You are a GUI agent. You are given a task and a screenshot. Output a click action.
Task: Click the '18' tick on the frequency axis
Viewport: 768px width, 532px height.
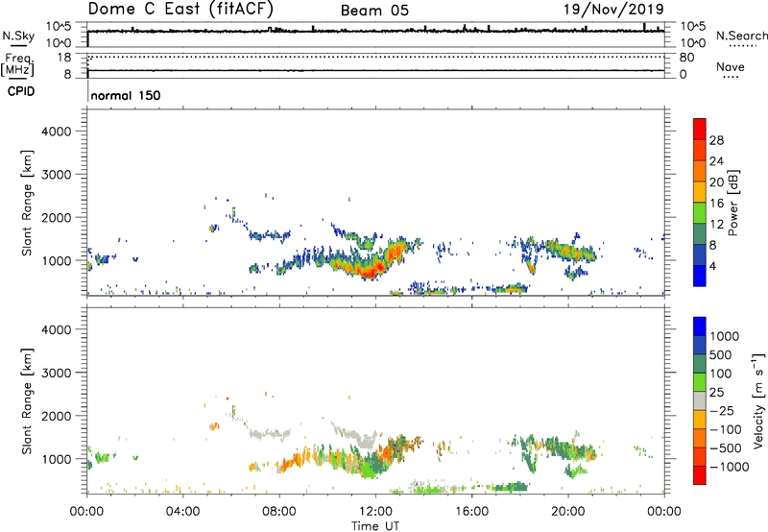point(64,58)
